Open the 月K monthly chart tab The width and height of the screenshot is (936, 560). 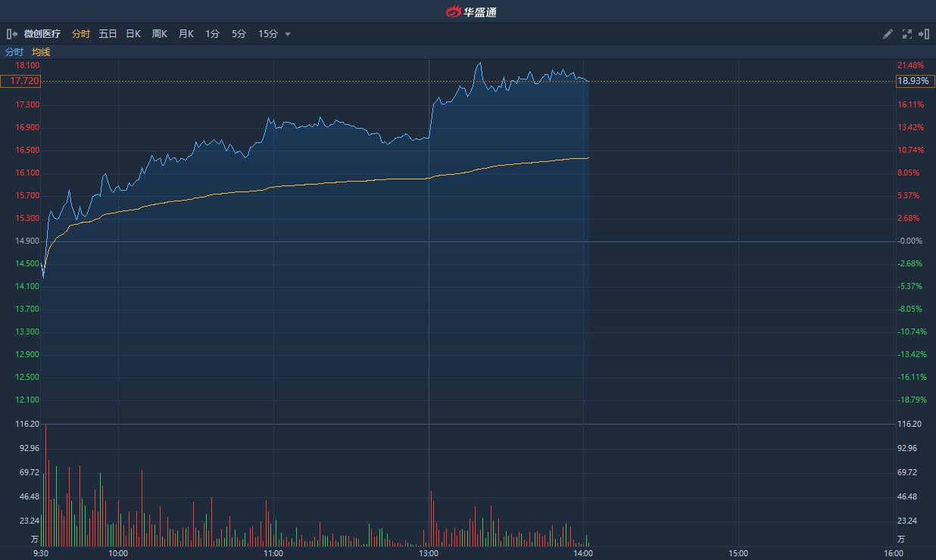[x=186, y=34]
